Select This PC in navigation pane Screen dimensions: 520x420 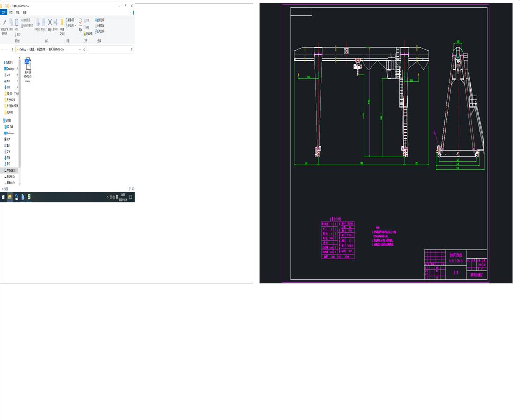tap(7, 121)
